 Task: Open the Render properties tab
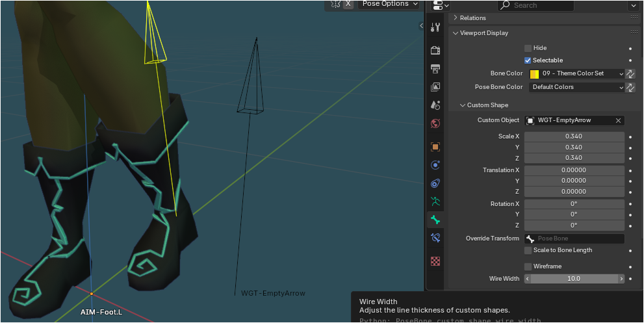[435, 51]
